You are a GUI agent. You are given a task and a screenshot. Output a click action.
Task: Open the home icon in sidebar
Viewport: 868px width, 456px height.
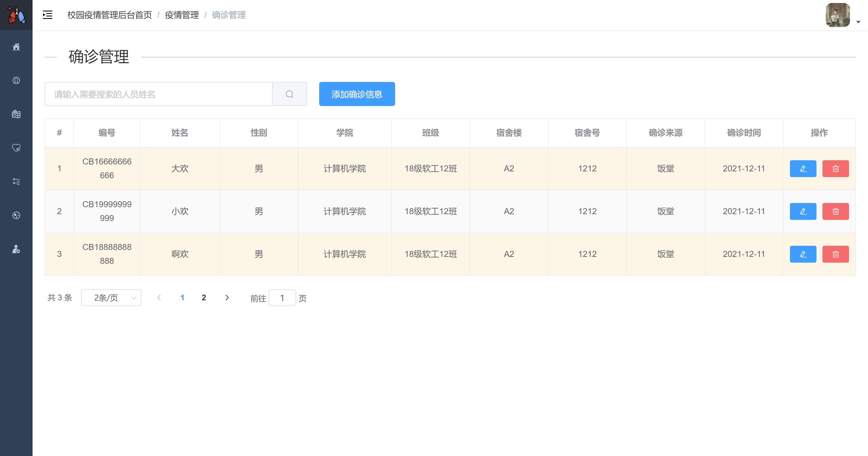[x=16, y=47]
